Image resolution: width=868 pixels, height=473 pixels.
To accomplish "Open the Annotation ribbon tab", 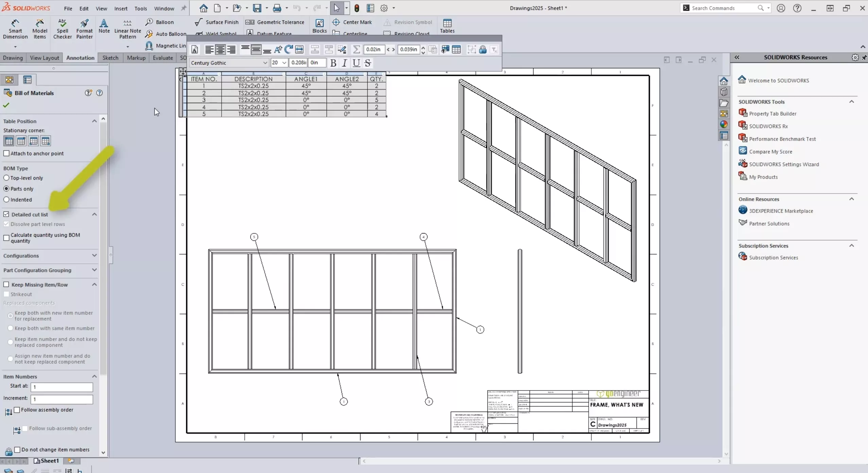I will pos(80,58).
